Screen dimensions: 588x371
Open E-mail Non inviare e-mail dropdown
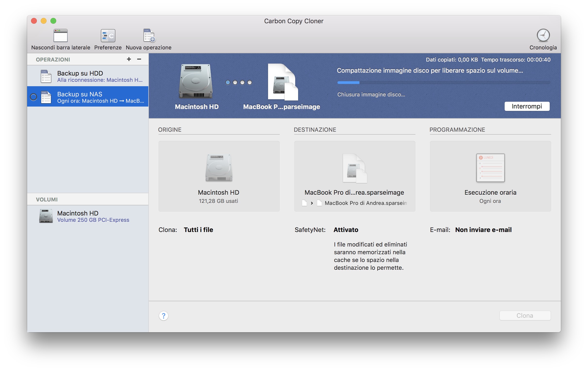483,230
